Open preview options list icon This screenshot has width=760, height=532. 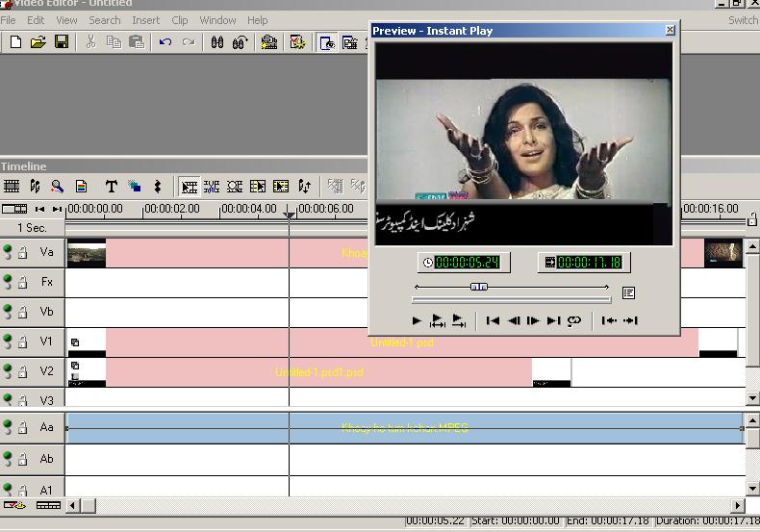(628, 292)
